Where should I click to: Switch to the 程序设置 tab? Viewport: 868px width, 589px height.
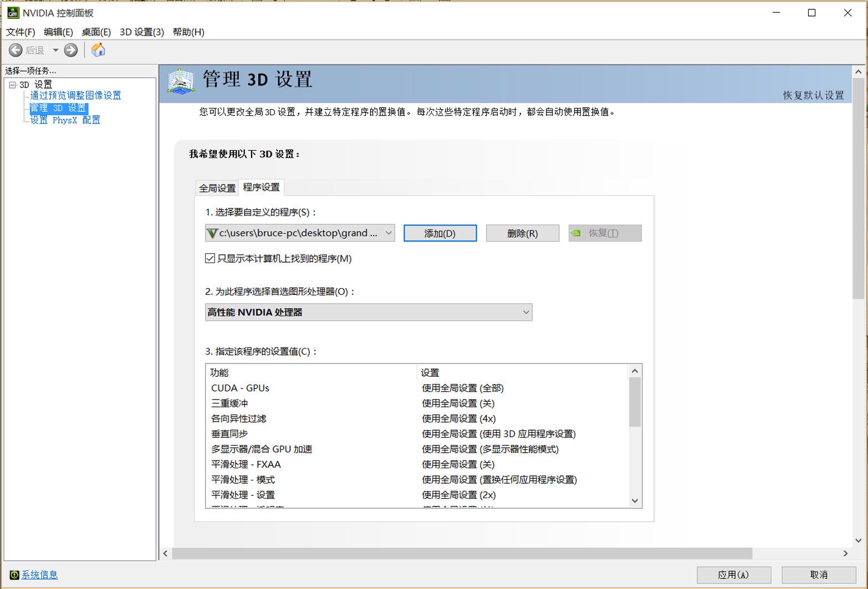pyautogui.click(x=261, y=187)
